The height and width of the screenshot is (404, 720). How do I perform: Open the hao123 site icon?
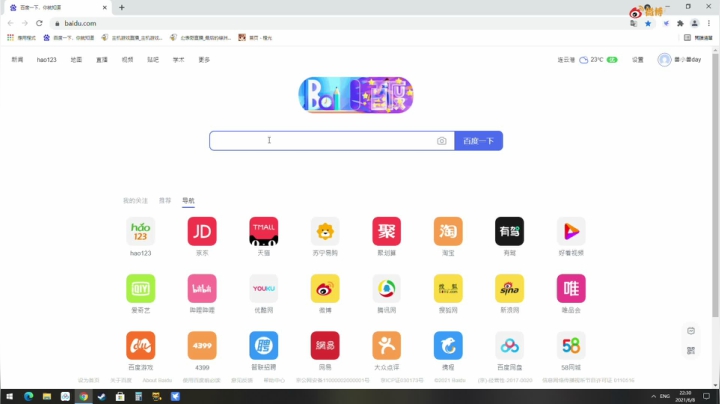141,231
